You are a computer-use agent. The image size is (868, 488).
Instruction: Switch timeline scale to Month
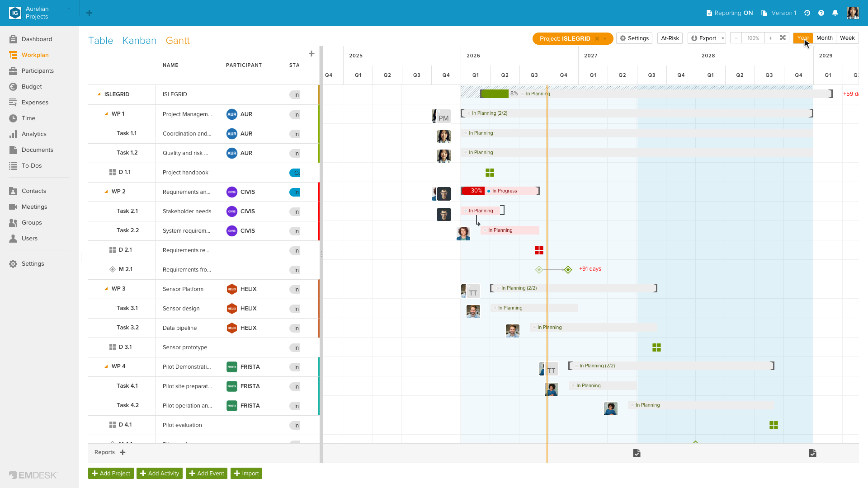click(824, 38)
